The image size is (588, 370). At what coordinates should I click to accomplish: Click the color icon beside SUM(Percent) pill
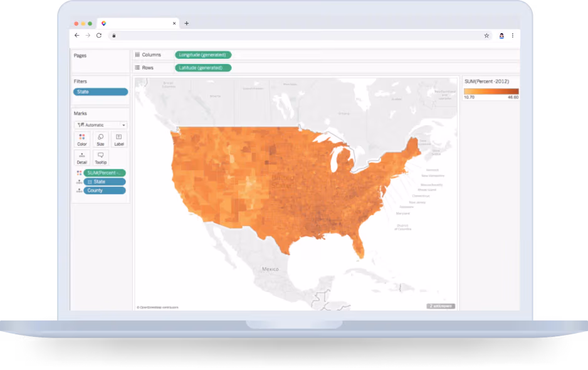[x=79, y=173]
